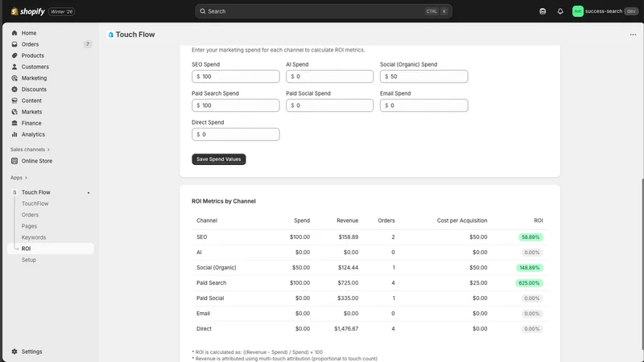The height and width of the screenshot is (362, 644).
Task: Click the page vertical scrollbar
Action: click(642, 263)
